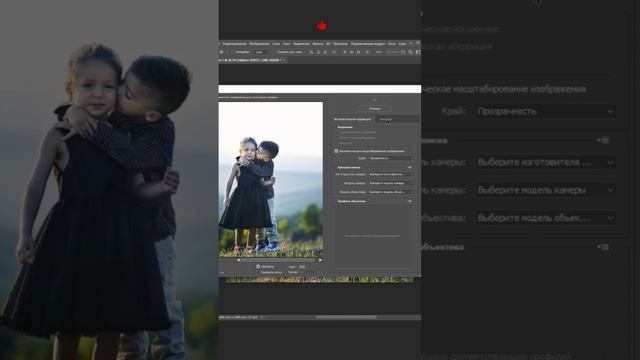Open the camera model dropdown in center dialog
The width and height of the screenshot is (640, 360).
[x=391, y=183]
